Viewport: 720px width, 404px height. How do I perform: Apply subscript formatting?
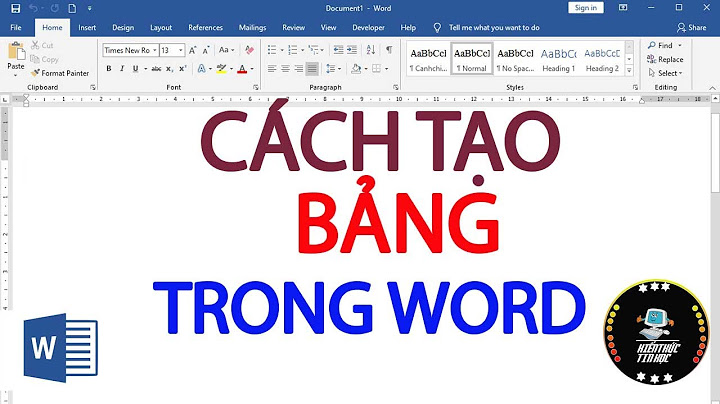coord(169,69)
